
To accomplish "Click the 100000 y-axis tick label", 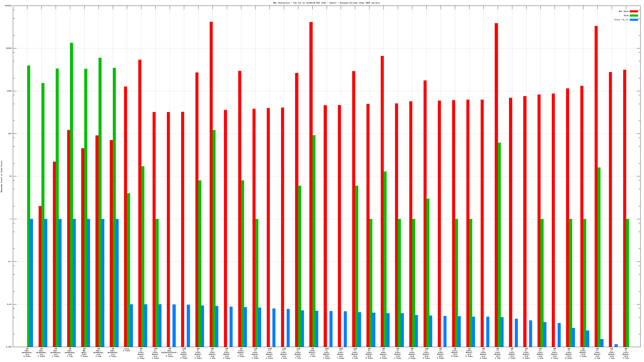I will click(8, 6).
